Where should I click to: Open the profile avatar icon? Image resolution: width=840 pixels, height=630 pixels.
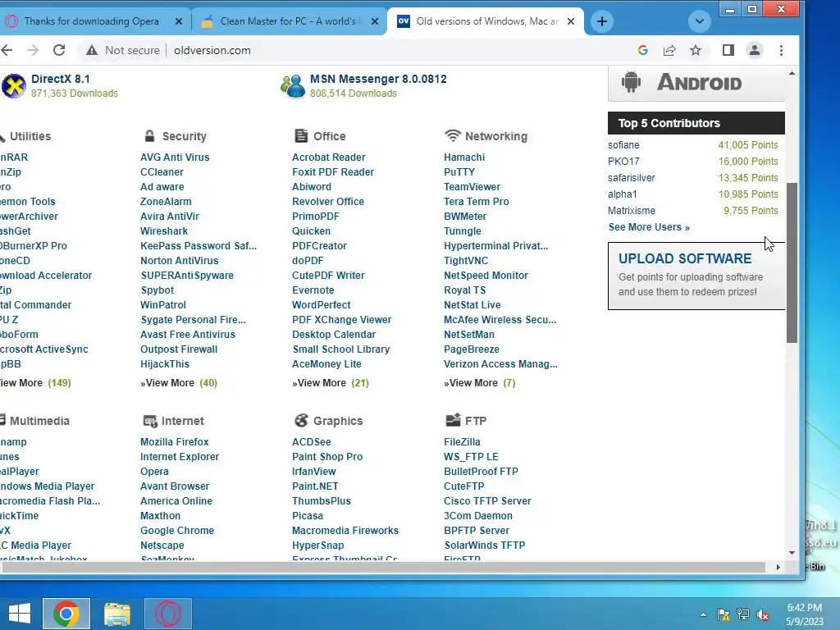(755, 50)
